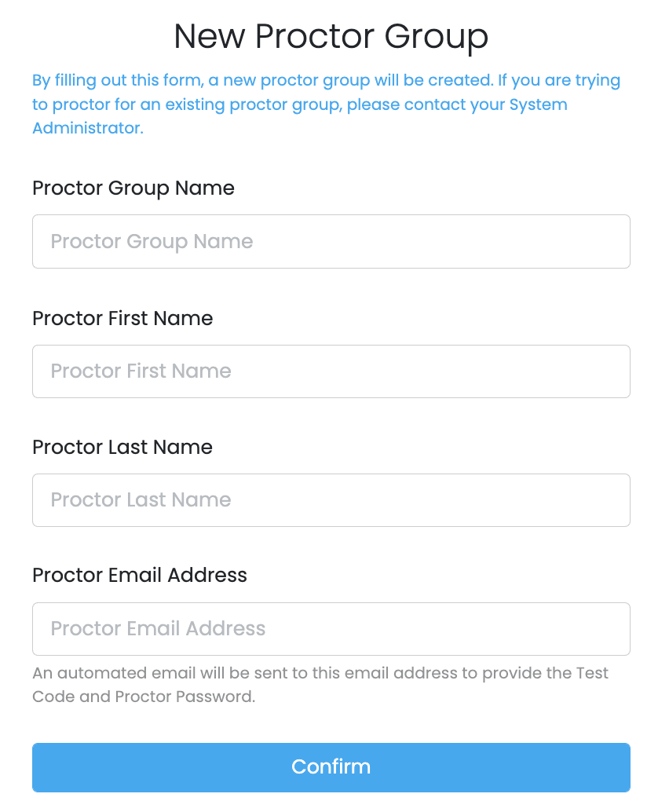The width and height of the screenshot is (669, 812).
Task: Click "Administrator." on the notice's last line
Action: coord(88,128)
